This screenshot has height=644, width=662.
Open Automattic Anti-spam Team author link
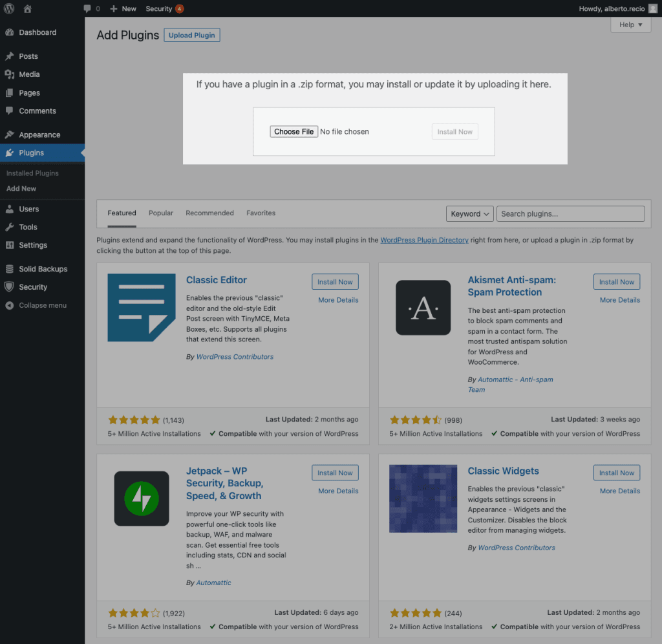coord(511,384)
